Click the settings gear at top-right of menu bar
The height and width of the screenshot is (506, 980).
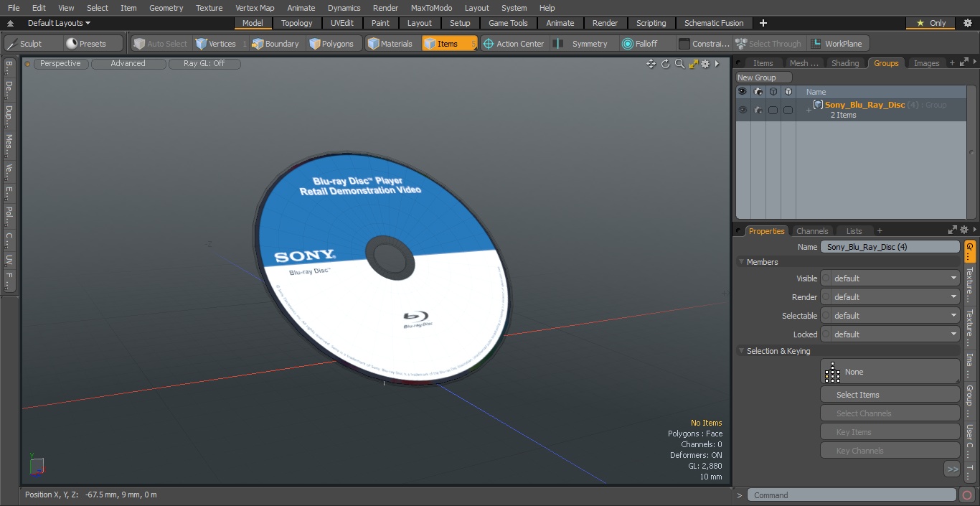coord(968,23)
